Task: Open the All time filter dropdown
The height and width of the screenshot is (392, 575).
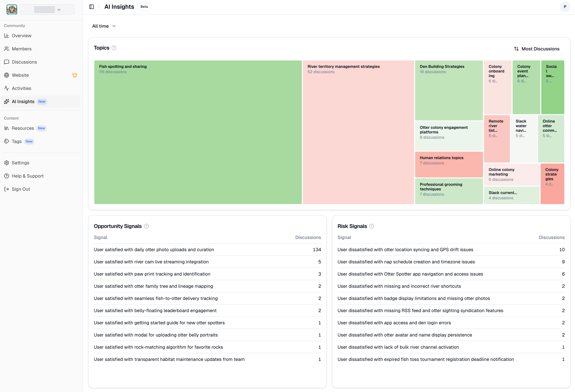Action: point(104,26)
